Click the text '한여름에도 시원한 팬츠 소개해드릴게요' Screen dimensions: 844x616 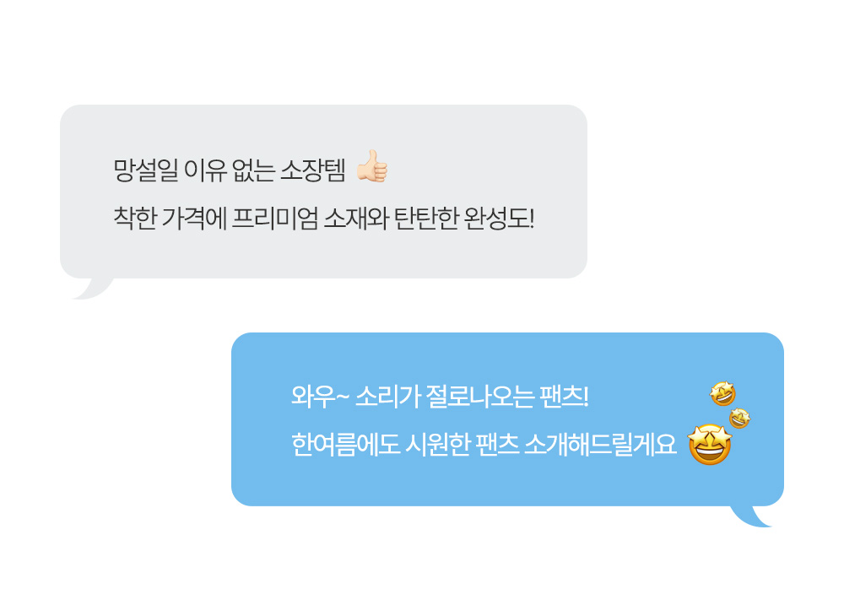click(484, 445)
